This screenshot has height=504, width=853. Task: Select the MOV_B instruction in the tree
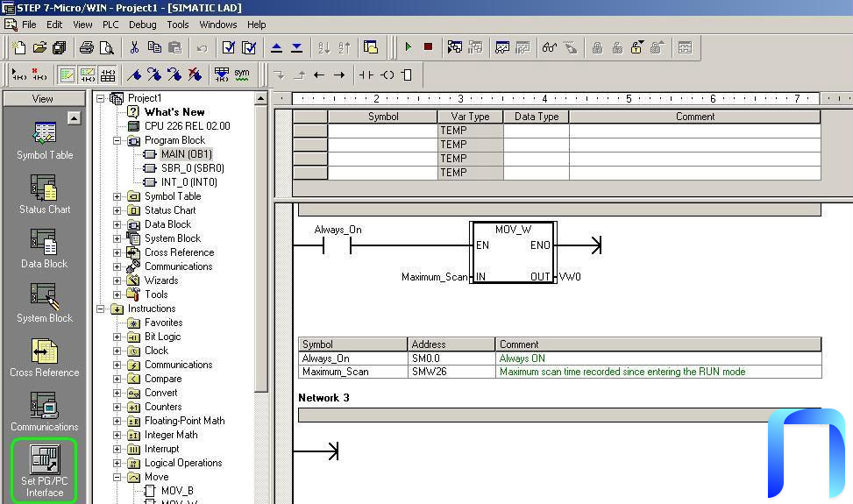tap(177, 491)
